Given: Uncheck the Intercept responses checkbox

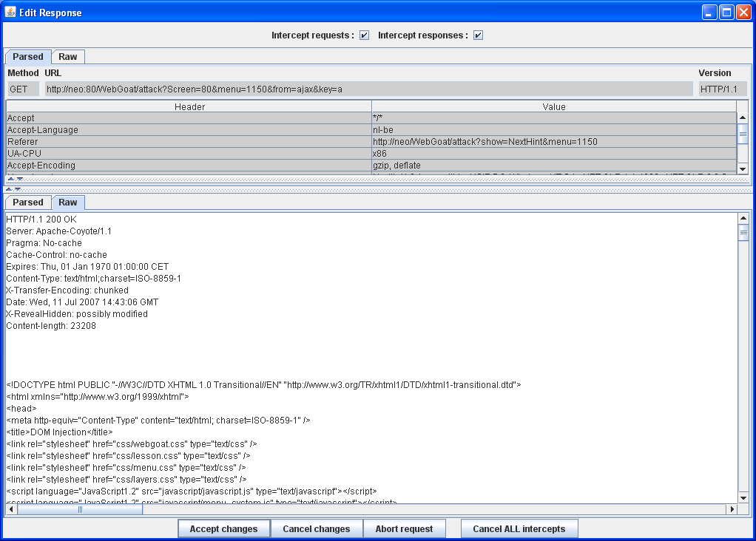Looking at the screenshot, I should click(x=478, y=35).
